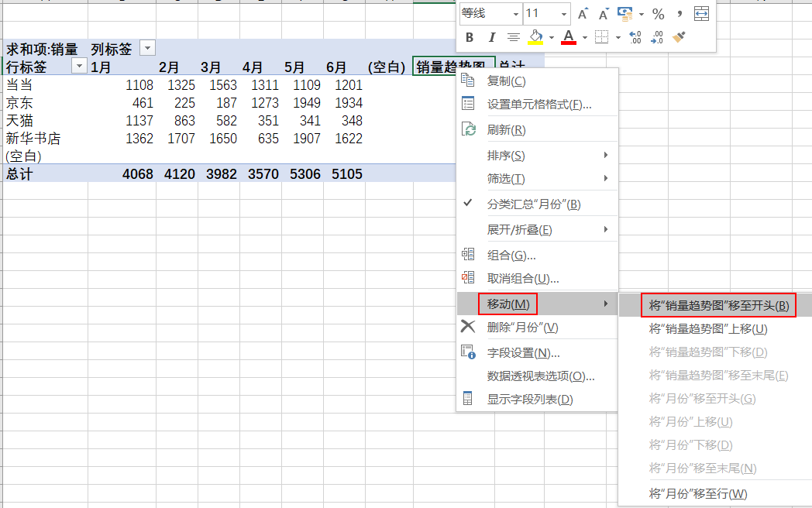The width and height of the screenshot is (812, 508).
Task: Click decrease decimal icon
Action: 656,37
